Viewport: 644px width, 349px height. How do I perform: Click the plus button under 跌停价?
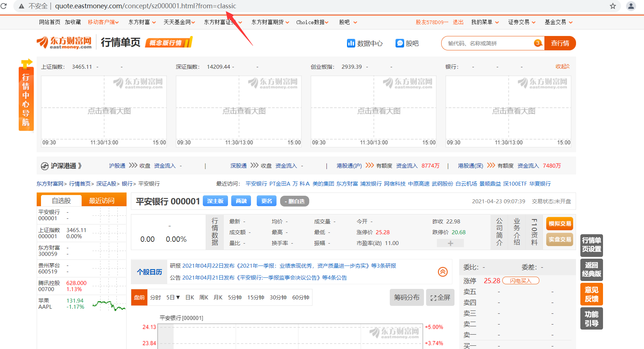click(450, 243)
